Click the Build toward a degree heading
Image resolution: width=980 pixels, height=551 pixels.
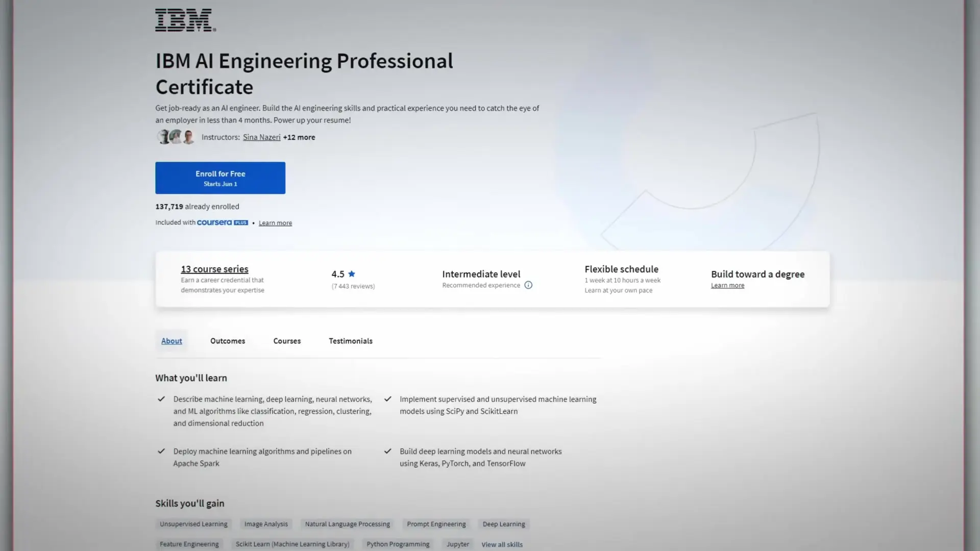(757, 274)
